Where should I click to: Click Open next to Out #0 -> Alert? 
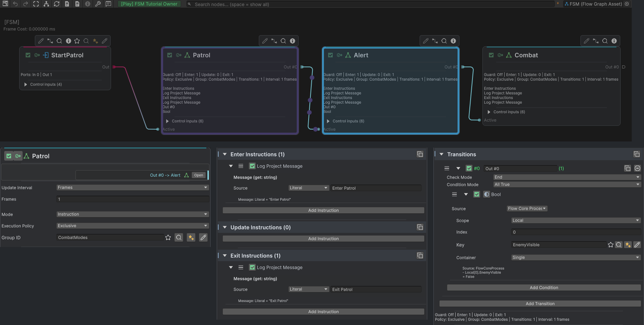(x=199, y=175)
